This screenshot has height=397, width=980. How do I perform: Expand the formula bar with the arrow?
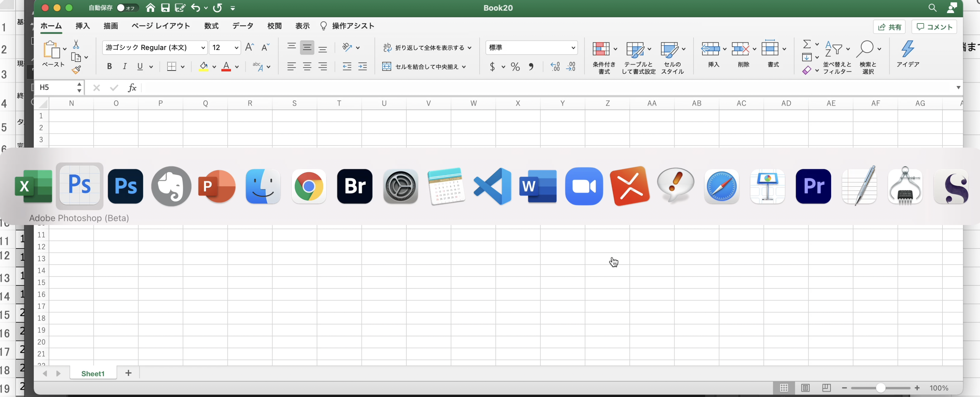[x=958, y=88]
